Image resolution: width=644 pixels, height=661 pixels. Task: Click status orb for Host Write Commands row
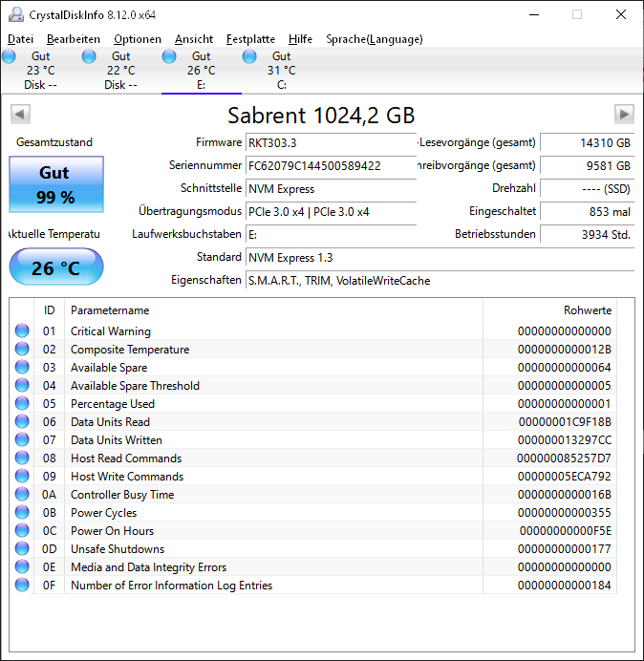[22, 476]
